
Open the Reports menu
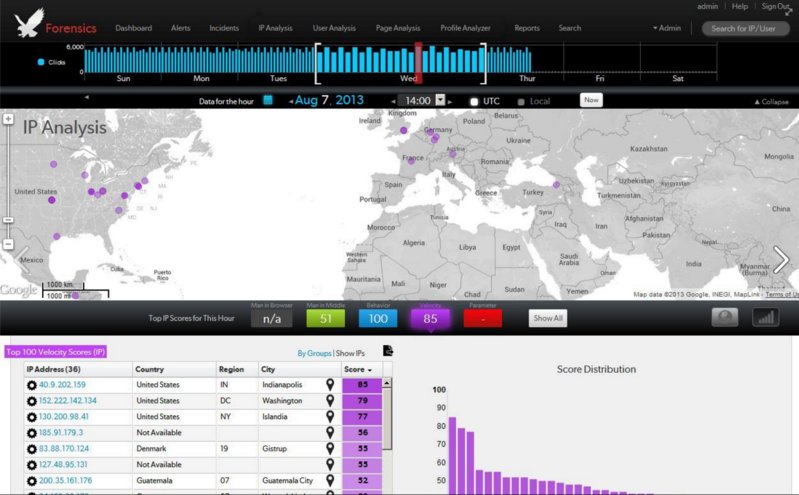pyautogui.click(x=527, y=28)
